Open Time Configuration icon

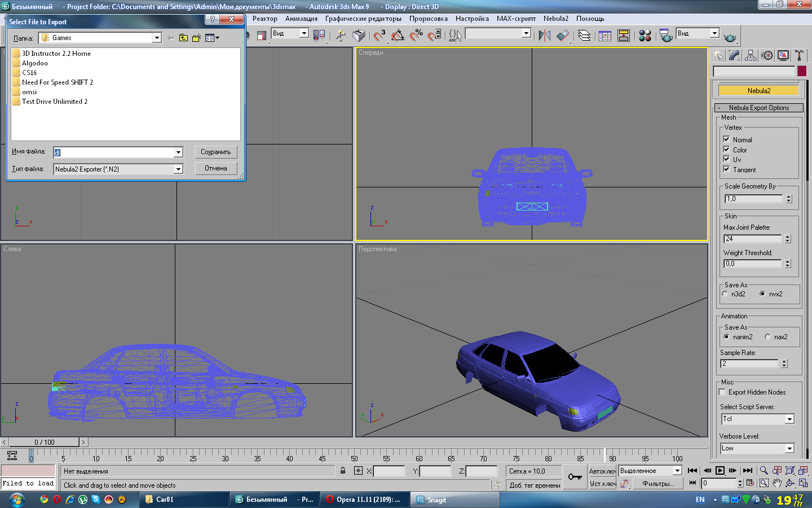[751, 483]
